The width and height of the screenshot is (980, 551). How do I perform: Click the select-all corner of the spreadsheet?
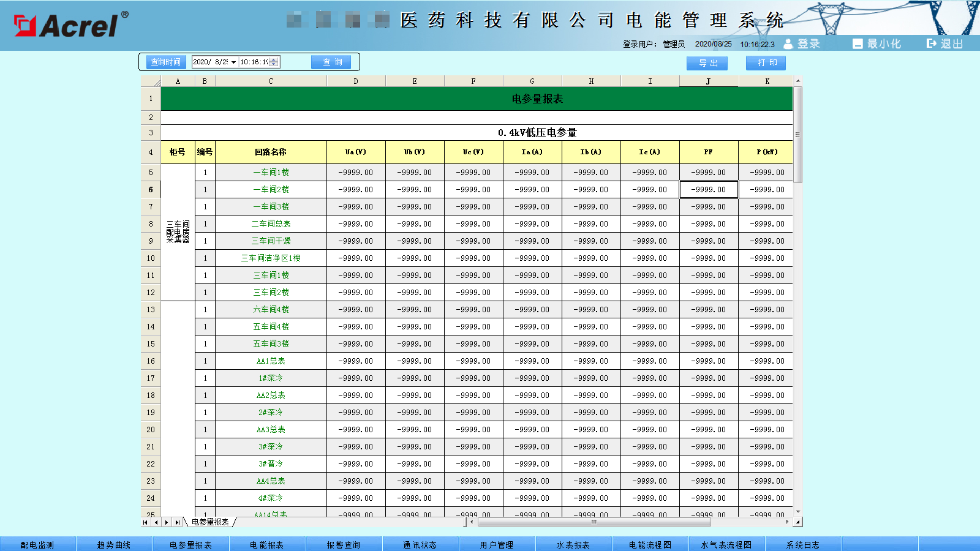pos(151,81)
